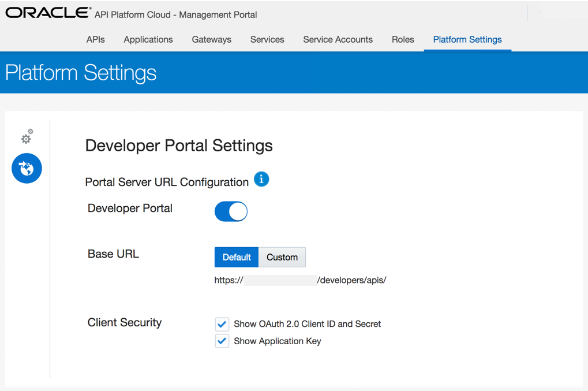
Task: Click the Platform Settings page banner title
Action: (x=81, y=73)
